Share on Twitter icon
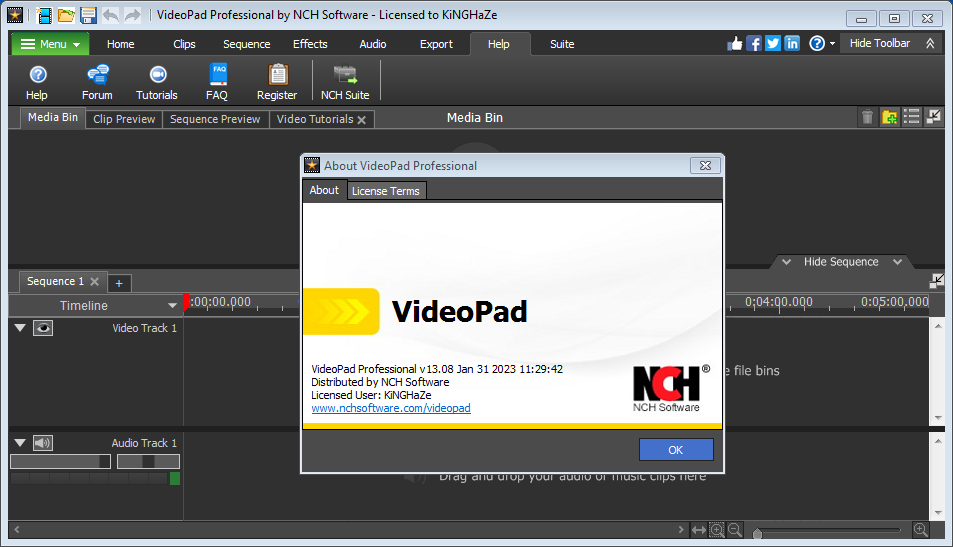 (x=773, y=44)
